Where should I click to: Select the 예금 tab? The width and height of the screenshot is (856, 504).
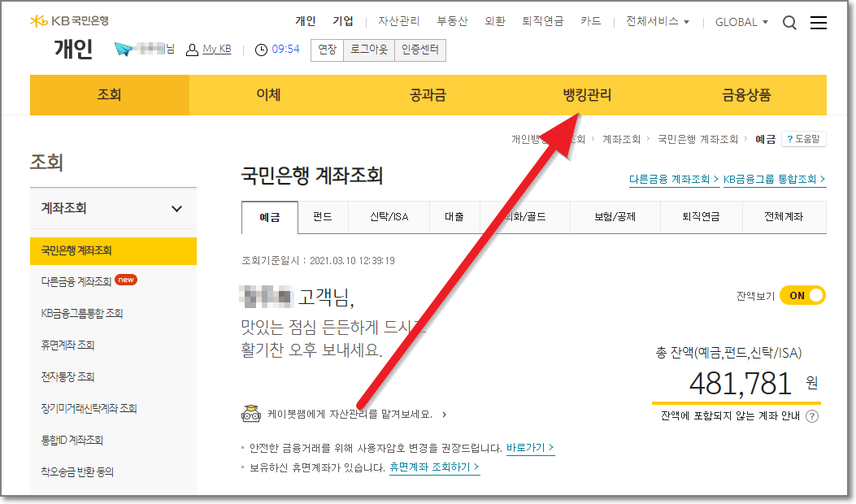[x=270, y=217]
